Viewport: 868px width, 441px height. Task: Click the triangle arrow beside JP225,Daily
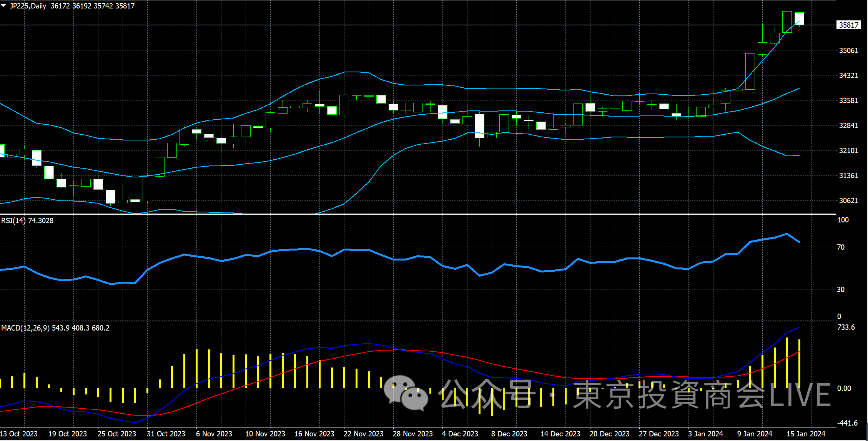[3, 6]
